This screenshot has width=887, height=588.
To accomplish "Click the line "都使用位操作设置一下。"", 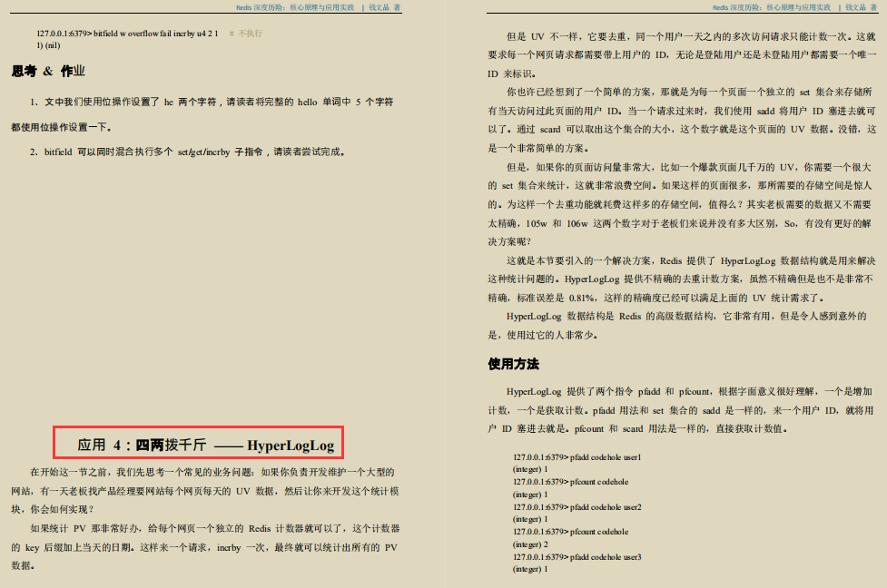I will click(62, 127).
